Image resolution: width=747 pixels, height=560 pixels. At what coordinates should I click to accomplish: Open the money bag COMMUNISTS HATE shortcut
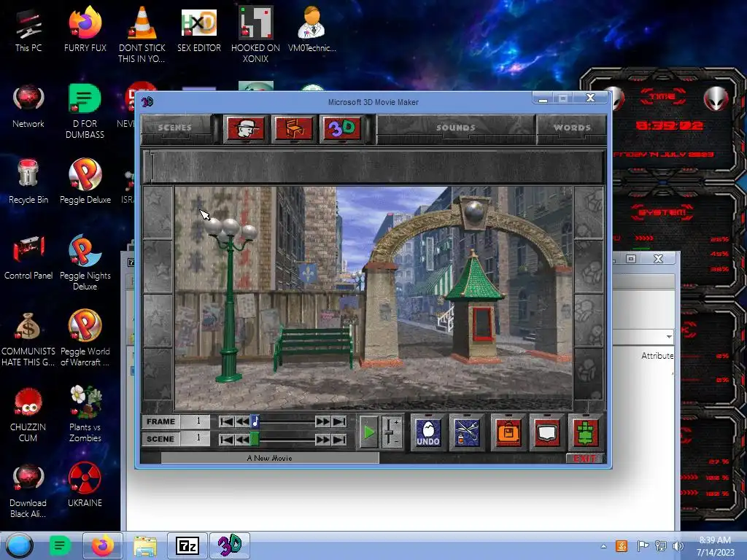click(28, 338)
